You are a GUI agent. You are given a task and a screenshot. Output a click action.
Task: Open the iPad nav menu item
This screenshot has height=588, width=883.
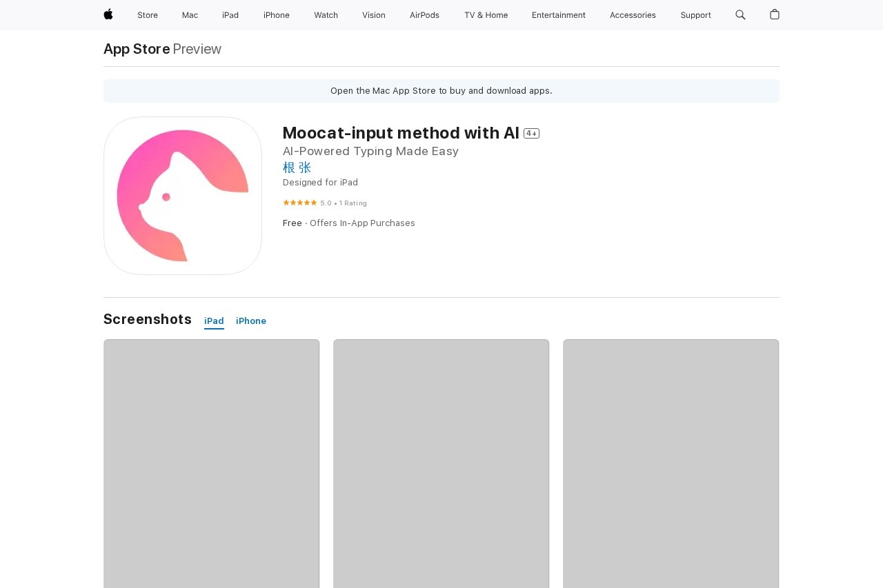coord(230,15)
